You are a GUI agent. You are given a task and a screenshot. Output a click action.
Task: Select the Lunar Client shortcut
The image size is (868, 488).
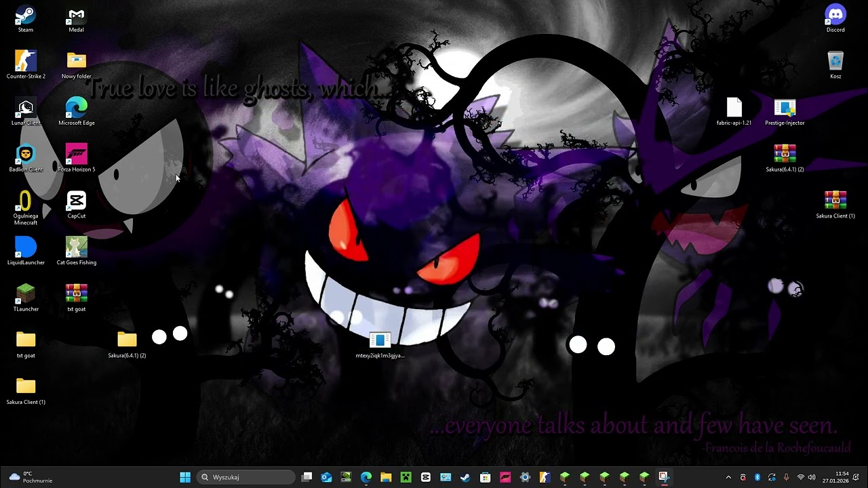coord(26,112)
